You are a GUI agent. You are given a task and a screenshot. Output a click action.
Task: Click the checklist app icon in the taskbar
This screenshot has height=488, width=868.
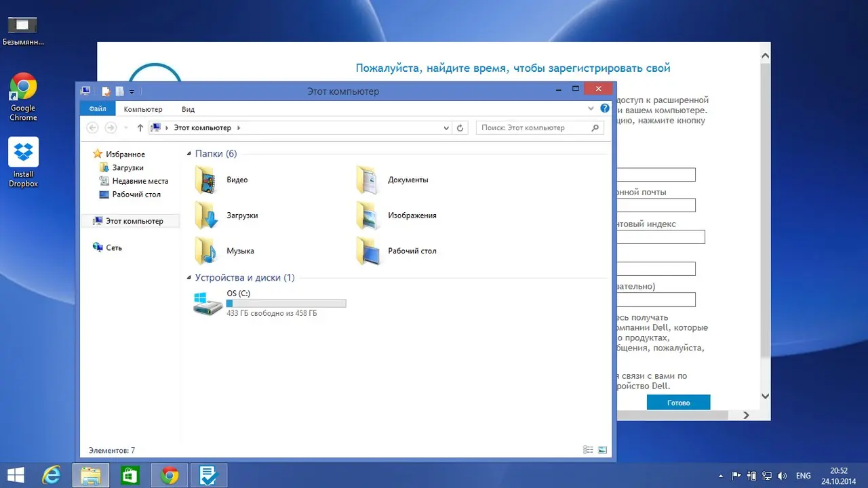tap(208, 475)
